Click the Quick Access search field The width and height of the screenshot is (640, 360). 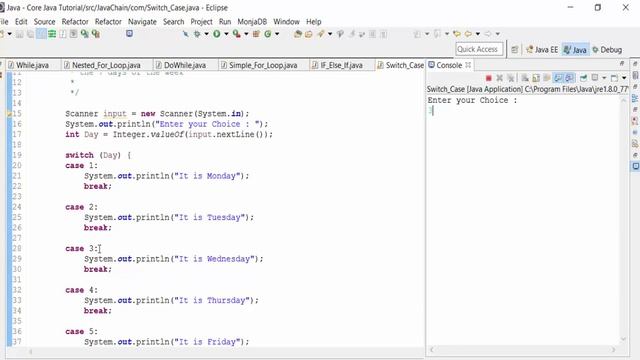[479, 49]
